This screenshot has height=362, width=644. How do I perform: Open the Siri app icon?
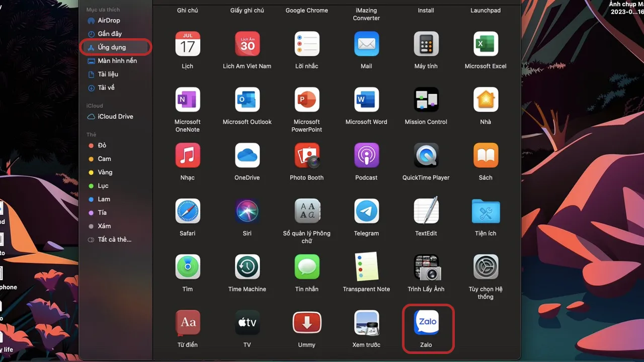point(247,211)
